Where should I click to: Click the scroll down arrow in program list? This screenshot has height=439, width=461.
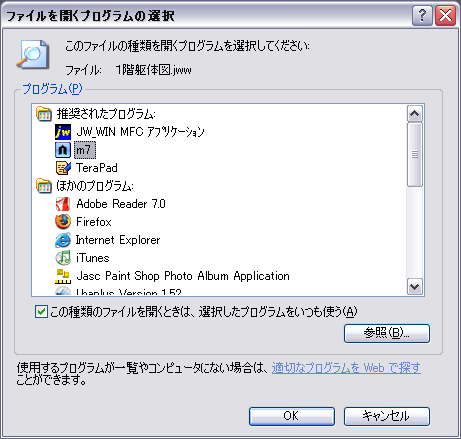pos(415,287)
